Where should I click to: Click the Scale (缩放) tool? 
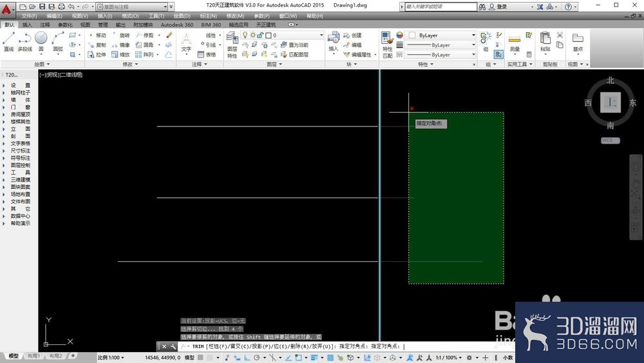coord(121,54)
